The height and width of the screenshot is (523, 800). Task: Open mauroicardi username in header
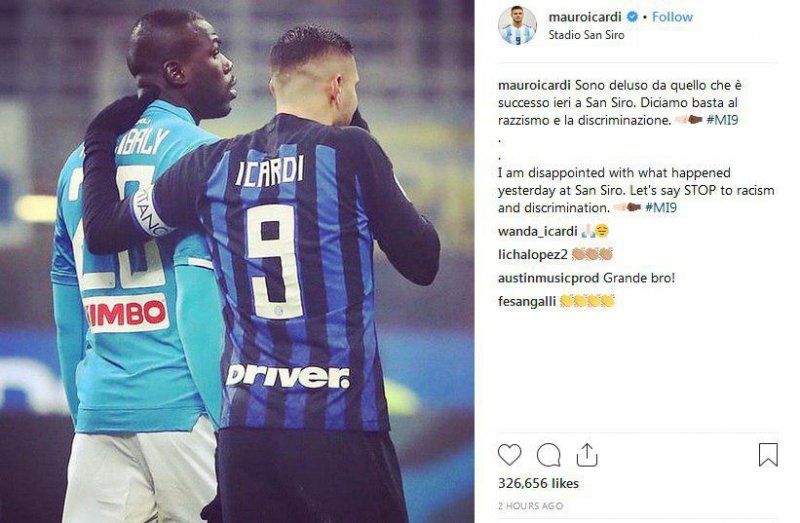tap(585, 17)
